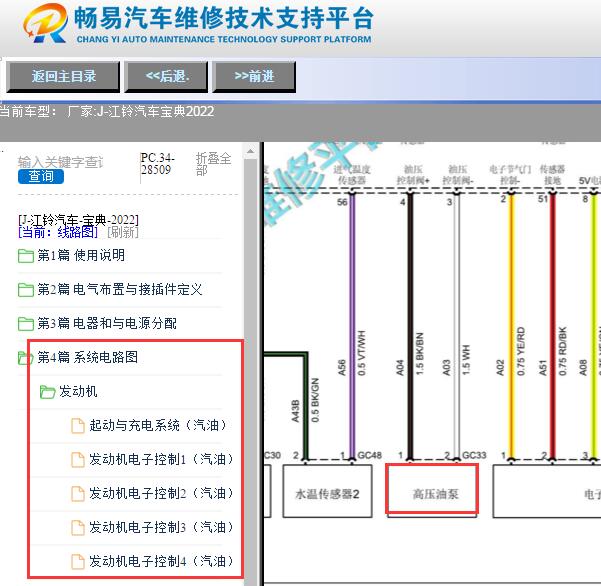Open 发动机电子控制4（汽油） document
This screenshot has height=586, width=601.
[161, 561]
